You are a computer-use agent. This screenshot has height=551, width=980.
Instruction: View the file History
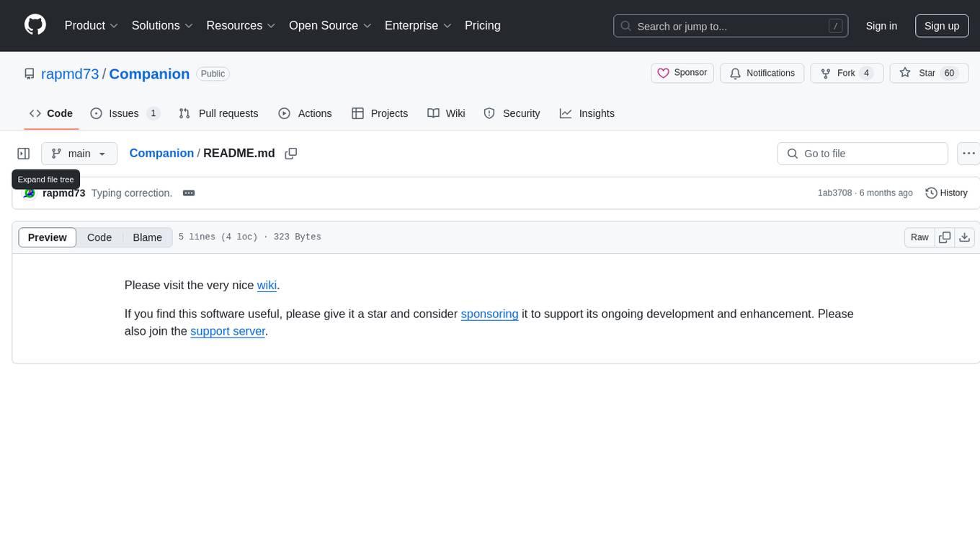pyautogui.click(x=946, y=193)
